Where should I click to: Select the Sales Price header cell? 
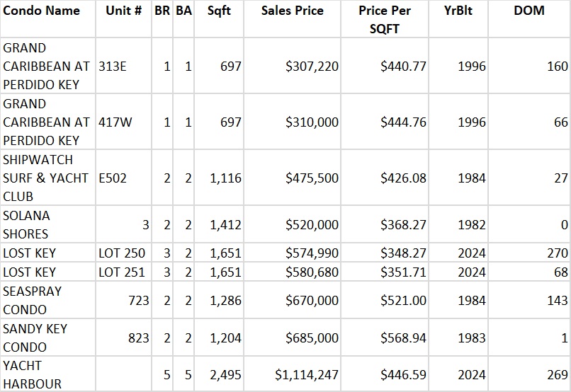[292, 11]
